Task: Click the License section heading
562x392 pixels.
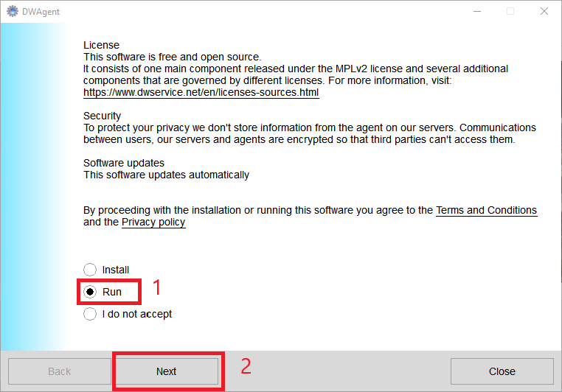Action: tap(101, 45)
